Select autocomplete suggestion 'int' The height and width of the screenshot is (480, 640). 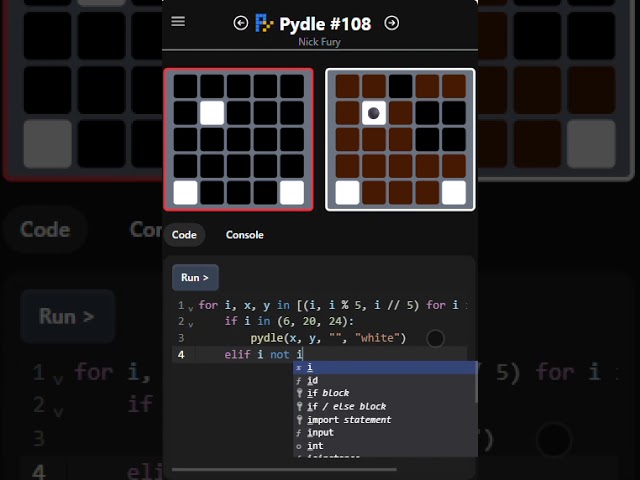[384, 446]
